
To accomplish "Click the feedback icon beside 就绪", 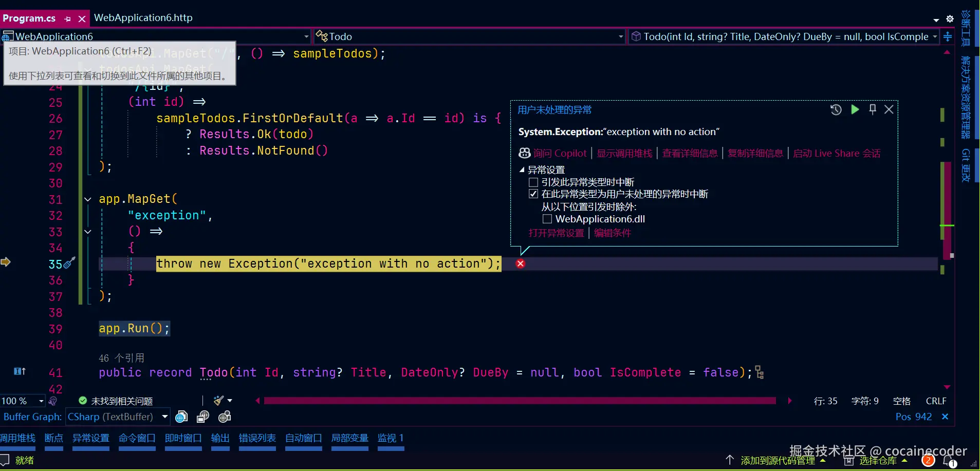I will coord(5,460).
